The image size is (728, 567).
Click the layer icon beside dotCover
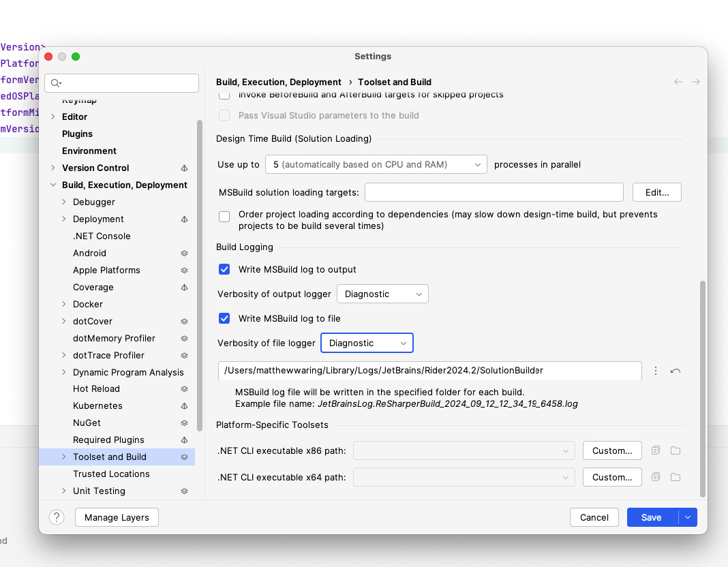pyautogui.click(x=184, y=322)
